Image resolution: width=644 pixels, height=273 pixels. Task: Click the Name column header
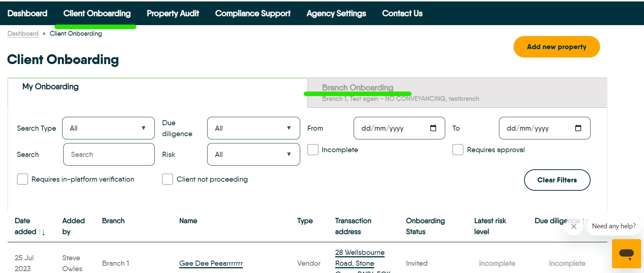(188, 221)
